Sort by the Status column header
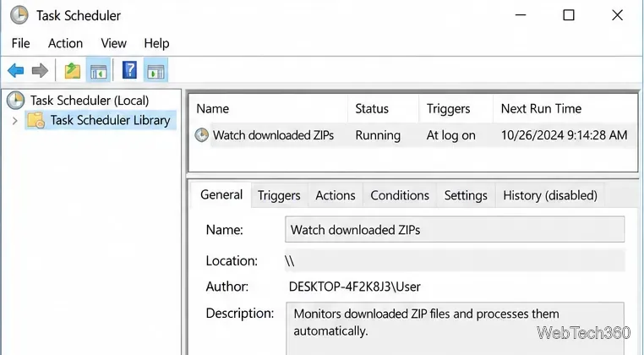Screen dimensions: 644x355 [x=383, y=108]
